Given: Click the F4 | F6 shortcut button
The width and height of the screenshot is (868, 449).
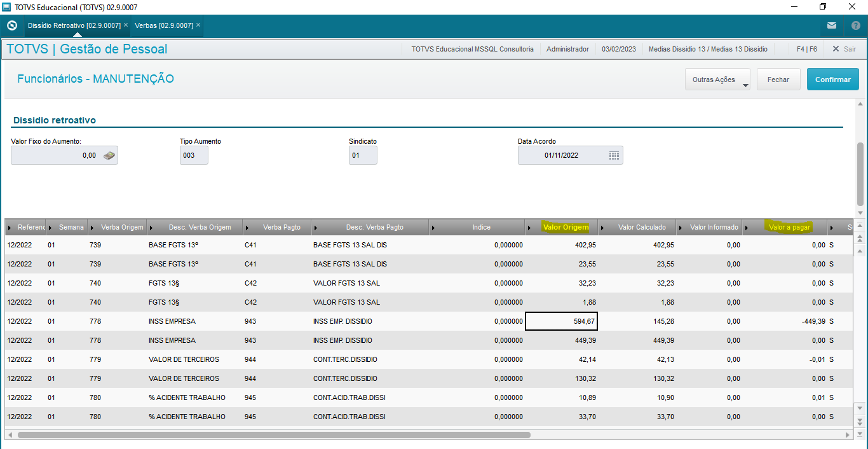Looking at the screenshot, I should coord(806,49).
